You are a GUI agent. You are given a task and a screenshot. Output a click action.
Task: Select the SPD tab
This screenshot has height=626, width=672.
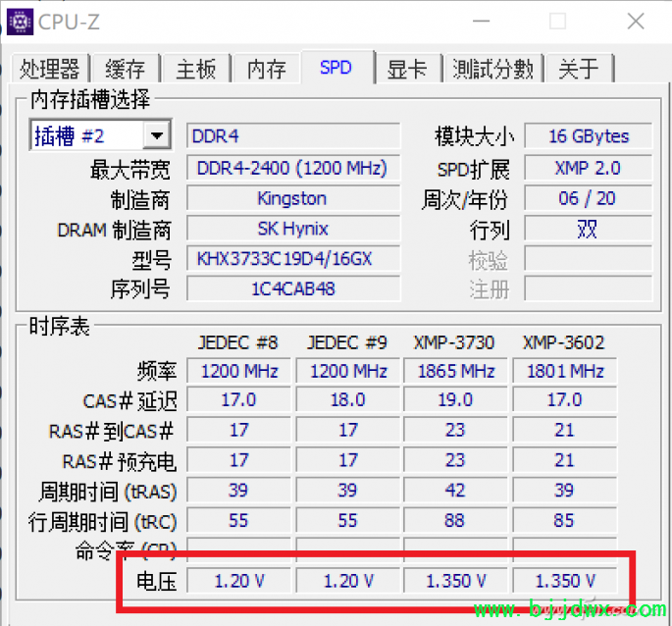click(x=336, y=68)
